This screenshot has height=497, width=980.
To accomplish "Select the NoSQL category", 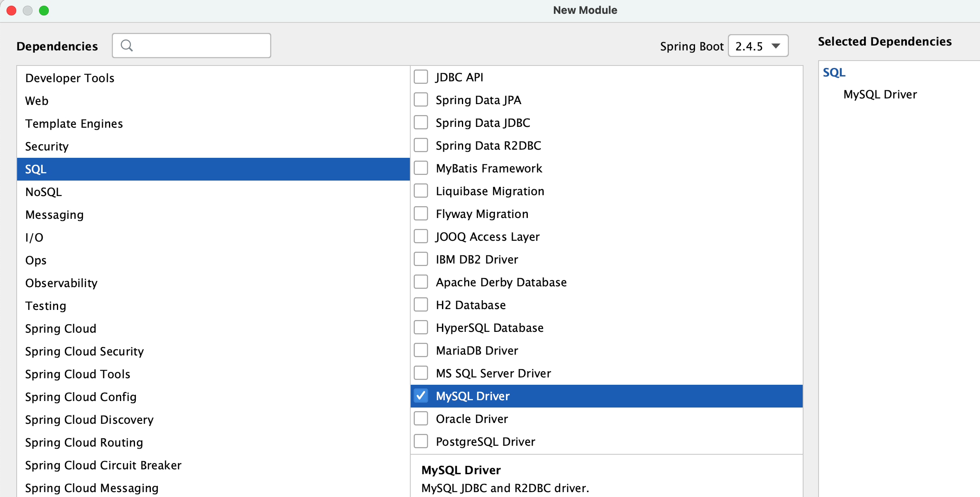I will point(44,192).
